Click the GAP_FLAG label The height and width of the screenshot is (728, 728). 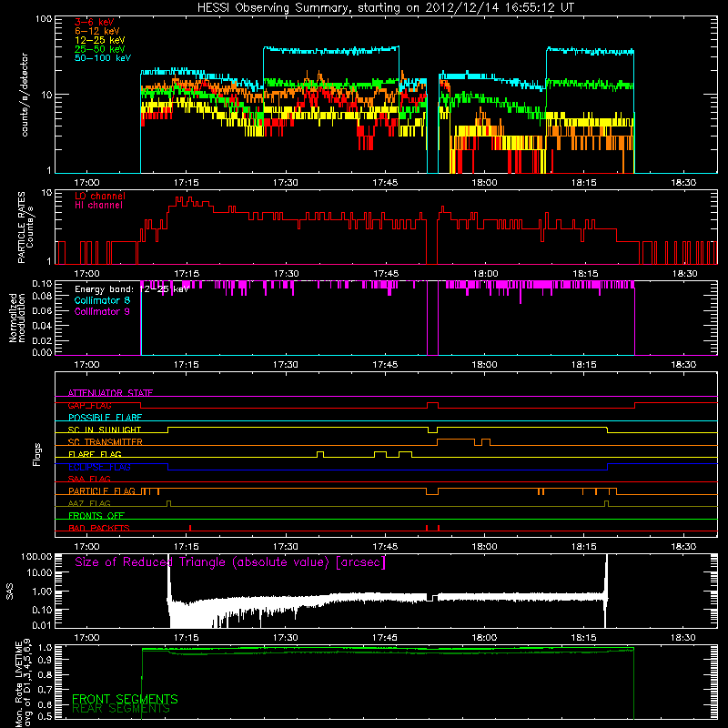point(89,405)
